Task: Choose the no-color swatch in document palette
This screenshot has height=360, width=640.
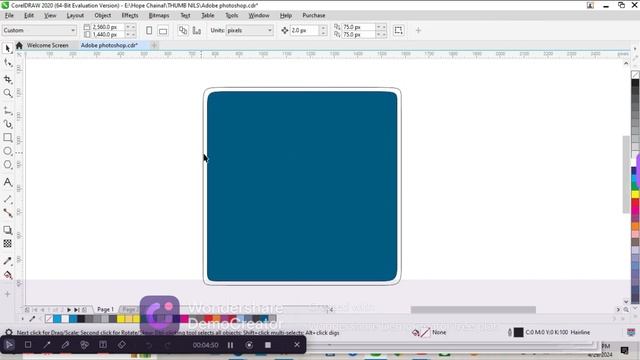Action: pos(49,319)
